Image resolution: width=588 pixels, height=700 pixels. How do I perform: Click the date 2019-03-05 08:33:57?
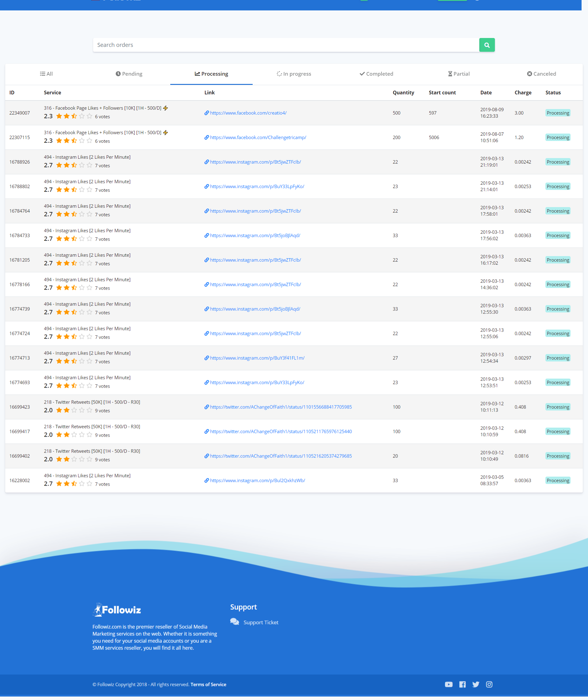[492, 481]
